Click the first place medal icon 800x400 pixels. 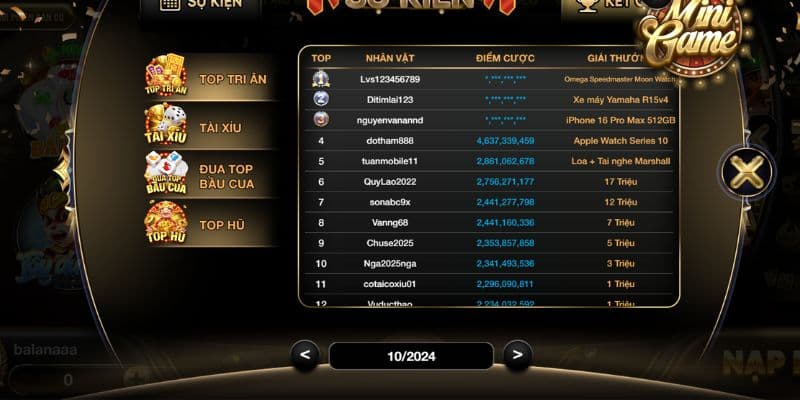tap(321, 79)
